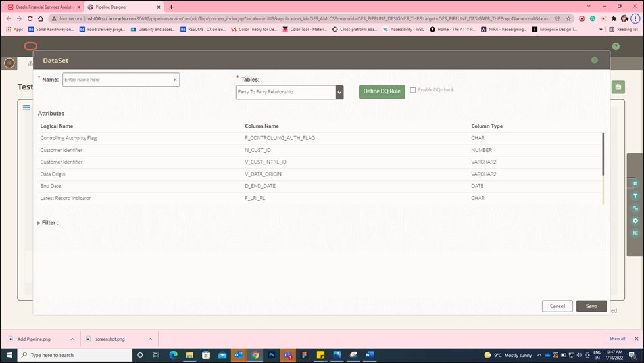Open the Tables dropdown arrow
644x363 pixels.
[339, 92]
